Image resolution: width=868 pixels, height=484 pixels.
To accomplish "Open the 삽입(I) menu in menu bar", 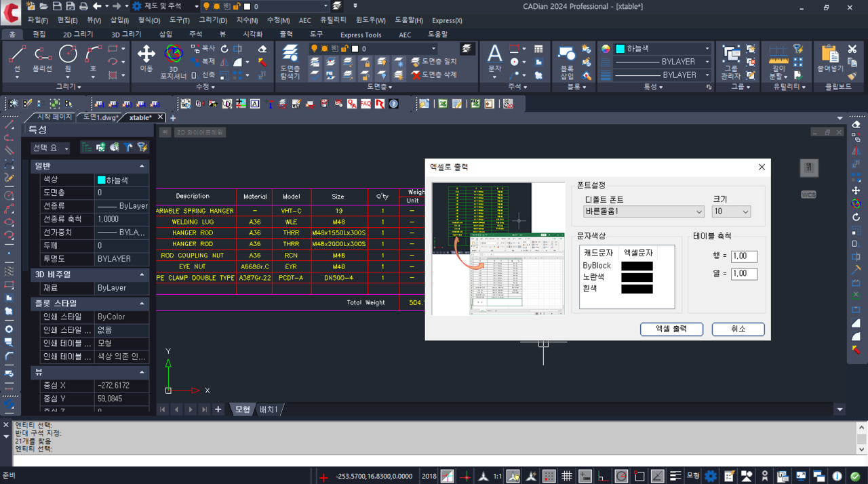I will [x=119, y=20].
